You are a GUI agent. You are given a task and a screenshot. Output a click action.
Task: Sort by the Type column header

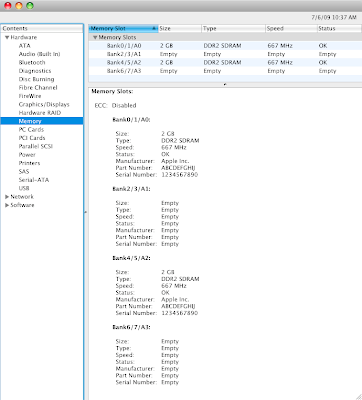[233, 29]
